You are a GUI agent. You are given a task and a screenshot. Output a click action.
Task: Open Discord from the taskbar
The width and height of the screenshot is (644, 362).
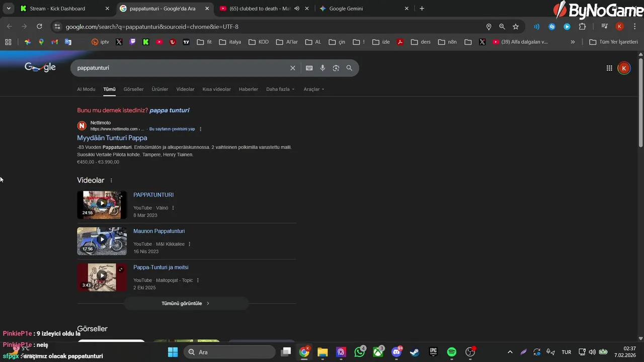[x=396, y=352]
